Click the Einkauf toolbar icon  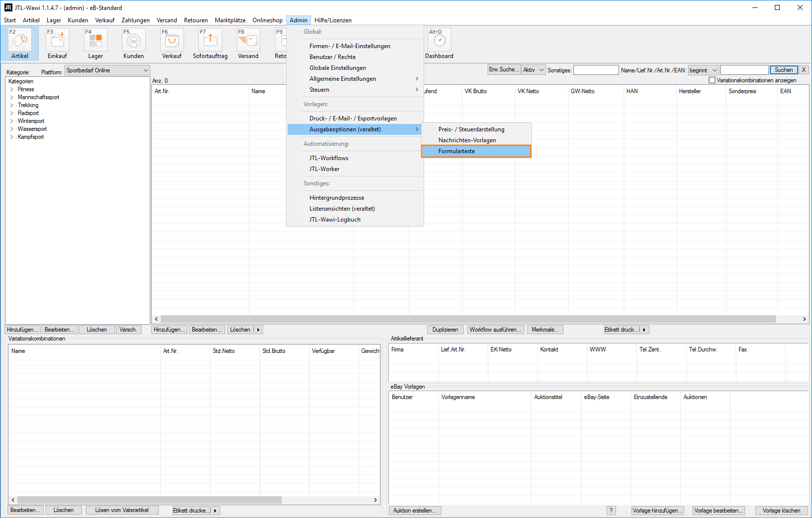(58, 43)
